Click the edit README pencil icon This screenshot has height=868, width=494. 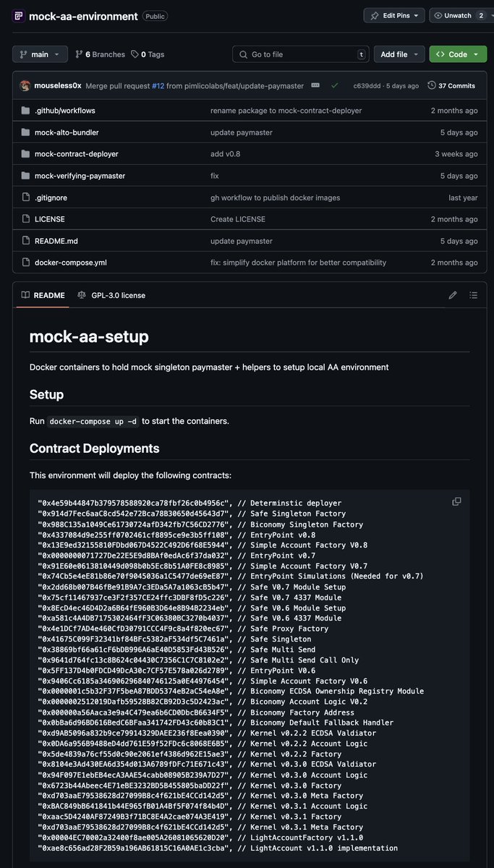tap(453, 295)
